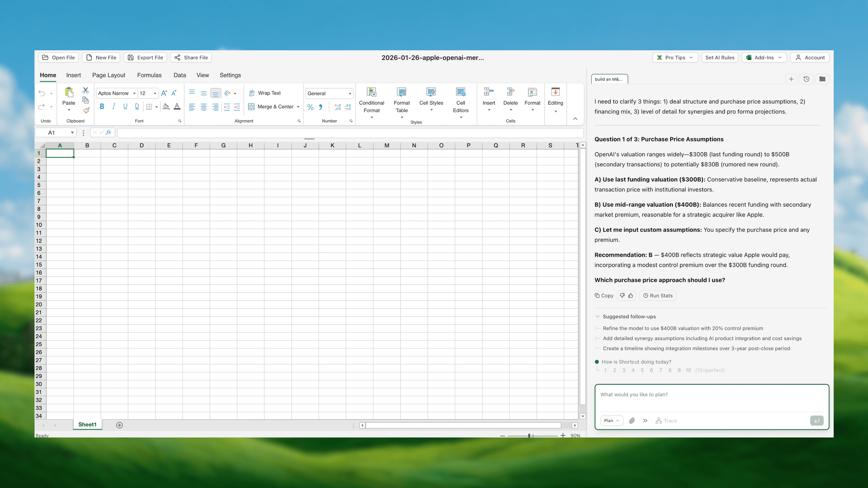This screenshot has height=488, width=868.
Task: Attach a file in the AI chat
Action: [x=632, y=421]
